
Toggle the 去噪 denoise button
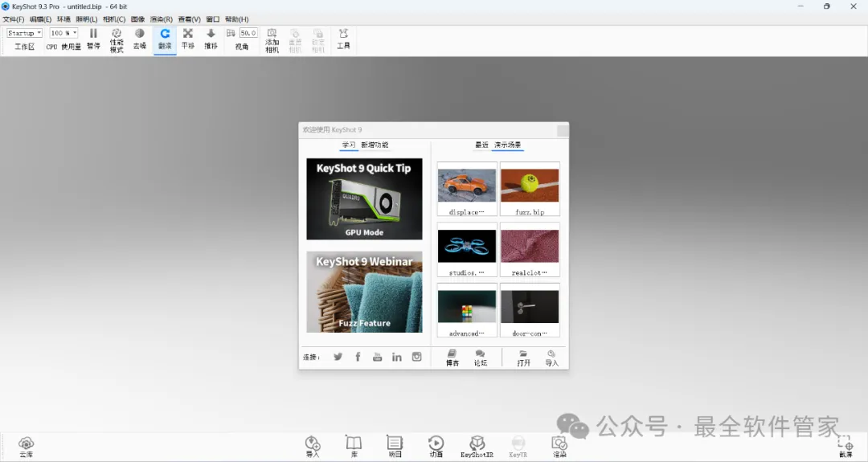pyautogui.click(x=140, y=39)
